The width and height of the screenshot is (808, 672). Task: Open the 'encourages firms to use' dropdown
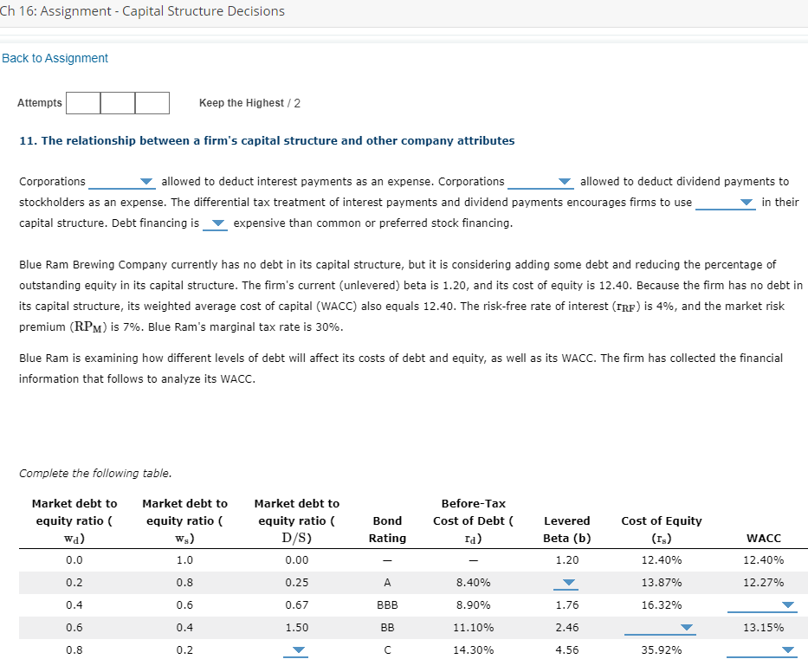[726, 202]
